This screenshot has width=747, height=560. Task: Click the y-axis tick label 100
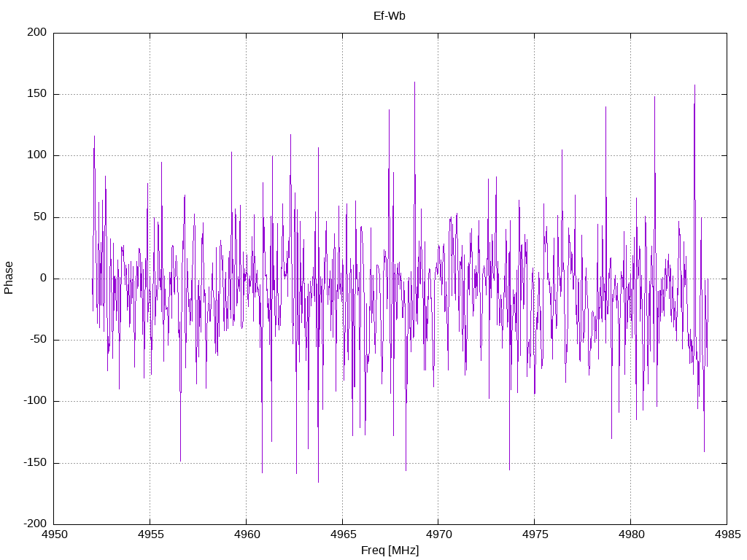point(37,155)
